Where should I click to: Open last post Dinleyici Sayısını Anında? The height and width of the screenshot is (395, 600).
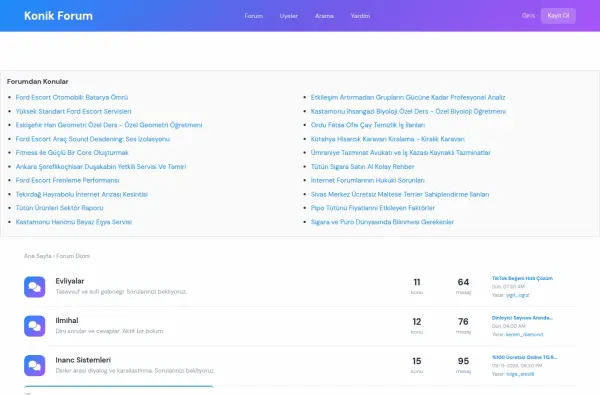point(522,318)
